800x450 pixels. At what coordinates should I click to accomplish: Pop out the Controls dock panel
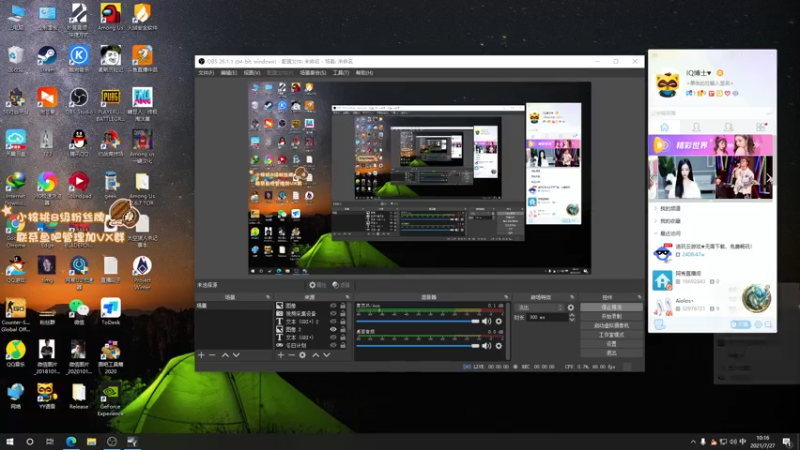[639, 297]
